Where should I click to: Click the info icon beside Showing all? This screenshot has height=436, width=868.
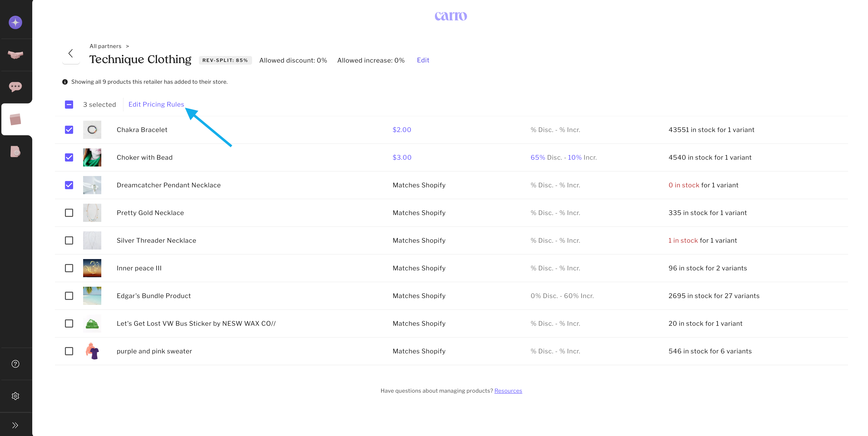65,82
